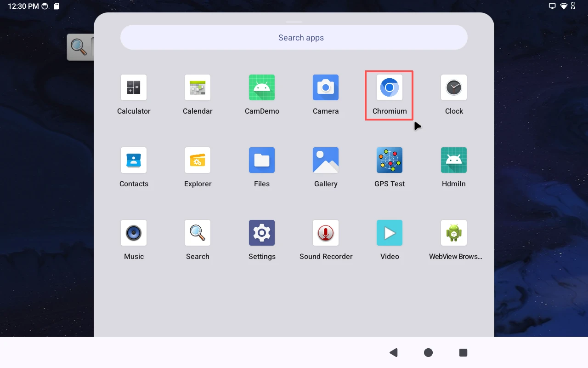Launch the Calendar app
Image resolution: width=588 pixels, height=368 pixels.
(198, 87)
